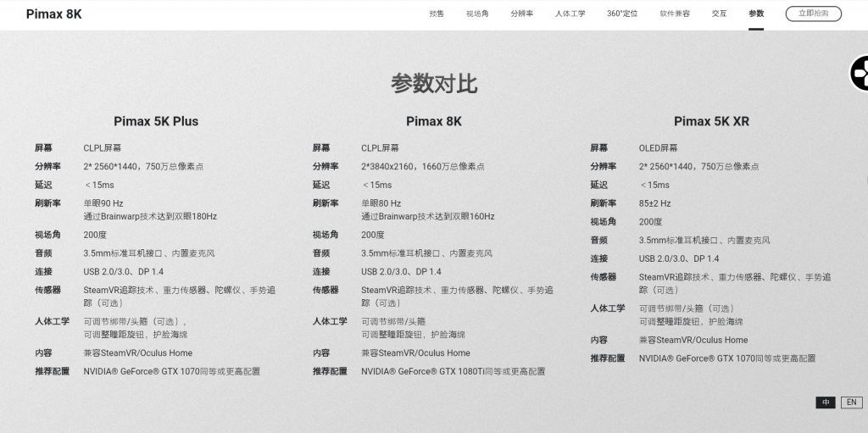Click the Pimax 5K XR column title
Screen dimensions: 868x433
(x=711, y=121)
